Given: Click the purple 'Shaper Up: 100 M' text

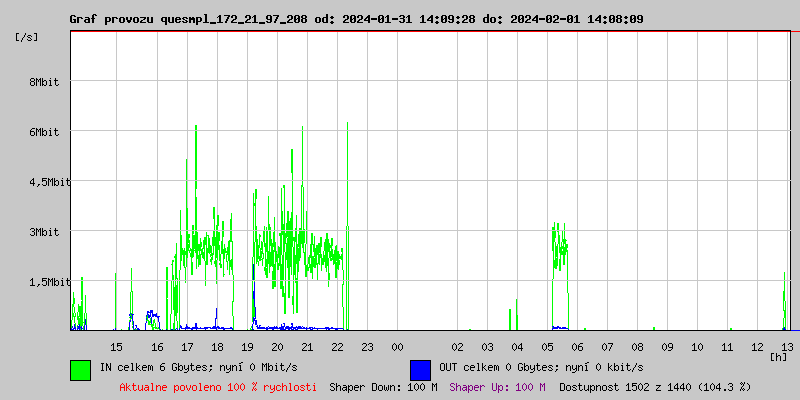Looking at the screenshot, I should pos(497,387).
